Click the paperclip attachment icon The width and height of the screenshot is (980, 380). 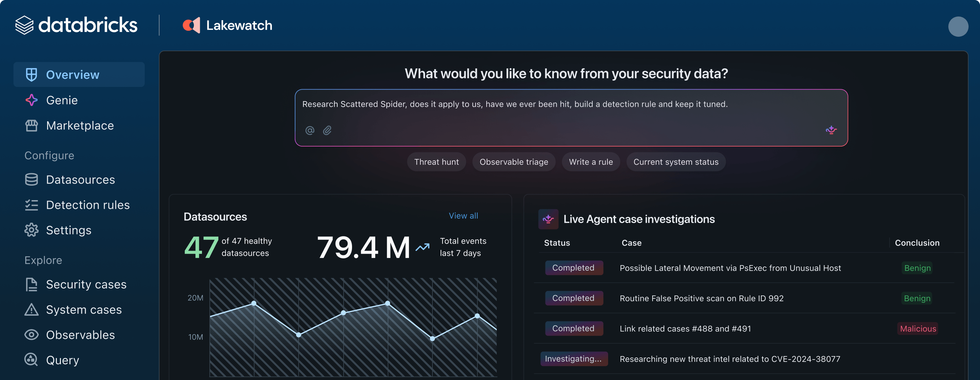click(x=327, y=130)
